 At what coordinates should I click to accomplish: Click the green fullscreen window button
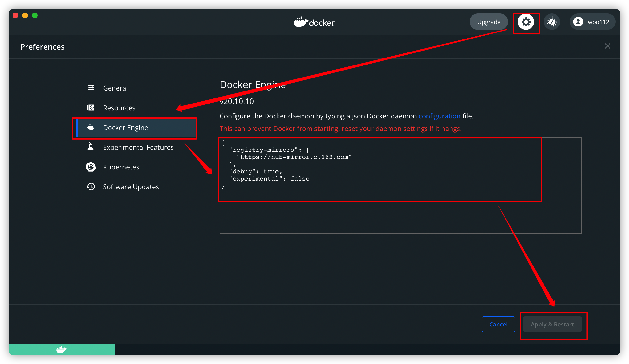pos(35,15)
